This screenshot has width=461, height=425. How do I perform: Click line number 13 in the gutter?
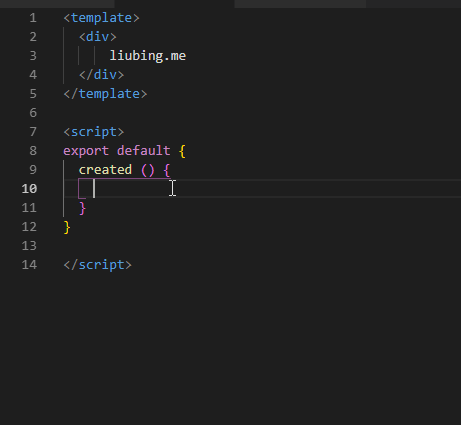click(29, 246)
